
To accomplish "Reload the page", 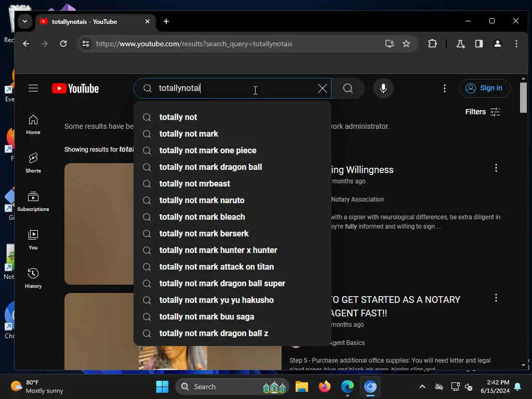I will [63, 44].
